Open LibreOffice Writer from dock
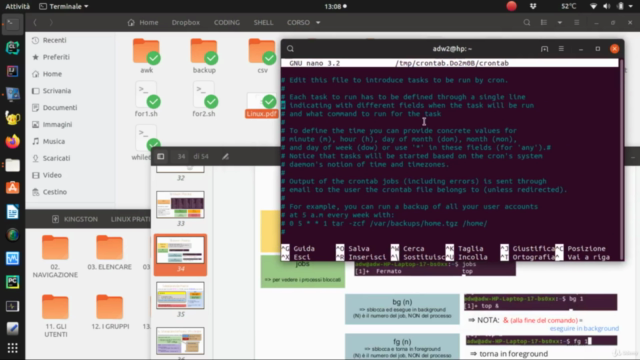Viewport: 640px width, 360px height. [12, 212]
